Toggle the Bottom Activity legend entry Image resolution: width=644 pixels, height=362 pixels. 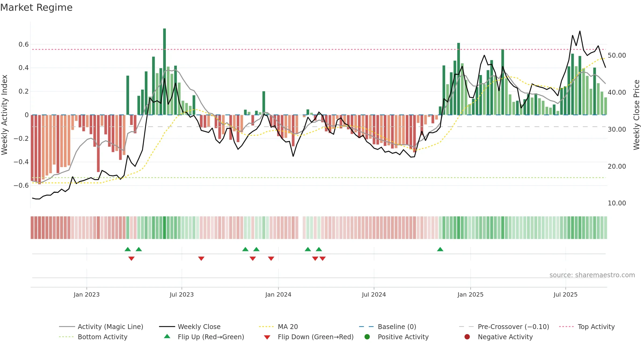93,337
